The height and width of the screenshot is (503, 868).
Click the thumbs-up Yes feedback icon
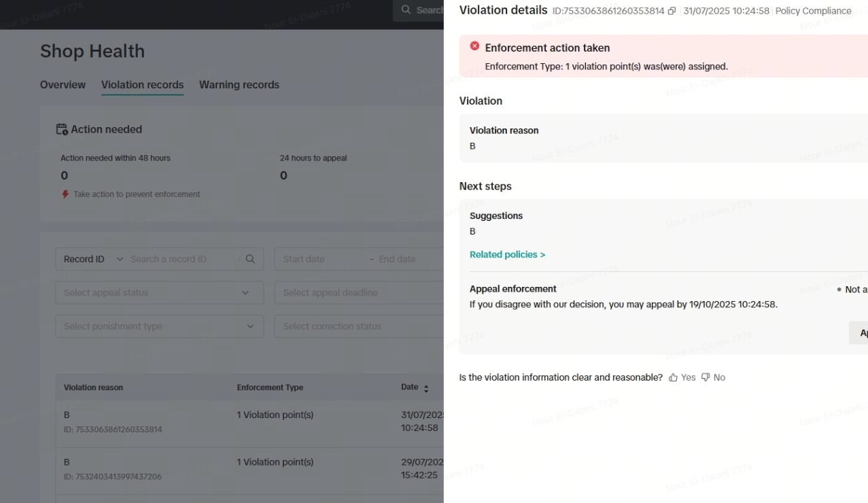coord(674,377)
